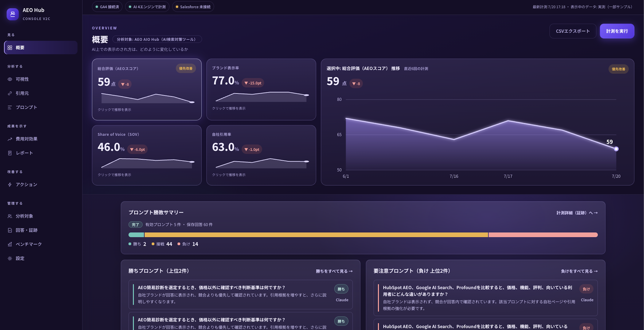Click the GA4 接続済 status chip
Viewport: 644px width, 330px height.
pyautogui.click(x=107, y=7)
